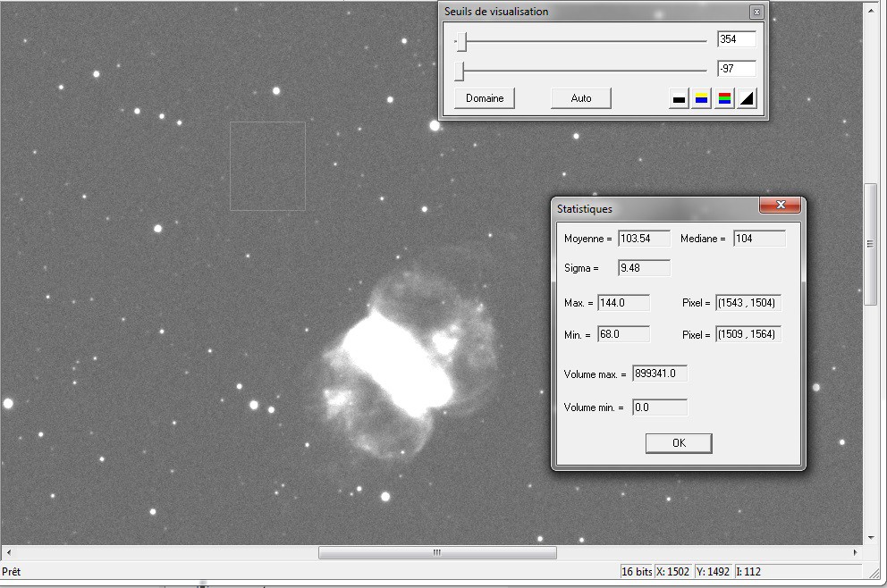This screenshot has height=588, width=887.
Task: Select the red-green-blue palette icon
Action: pos(724,98)
